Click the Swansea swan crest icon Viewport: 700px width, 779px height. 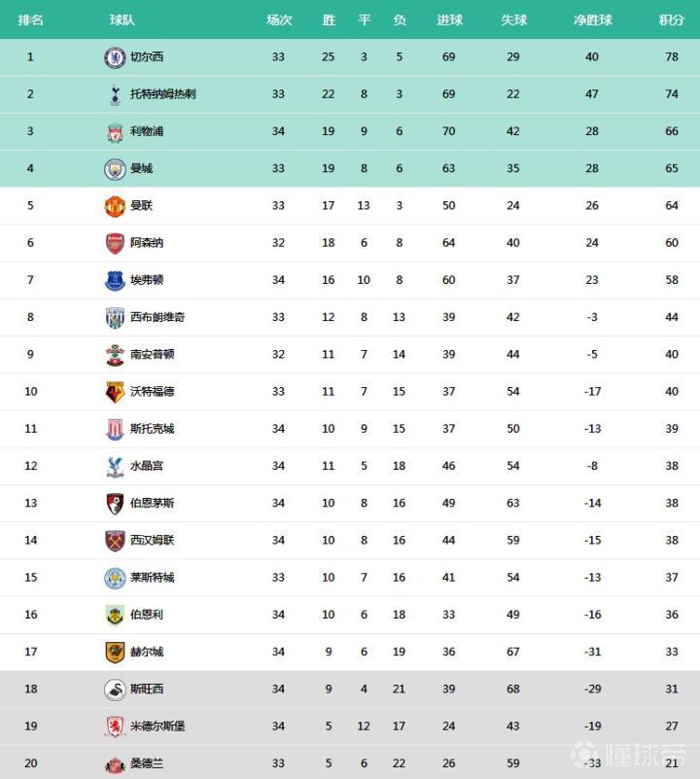pyautogui.click(x=115, y=690)
